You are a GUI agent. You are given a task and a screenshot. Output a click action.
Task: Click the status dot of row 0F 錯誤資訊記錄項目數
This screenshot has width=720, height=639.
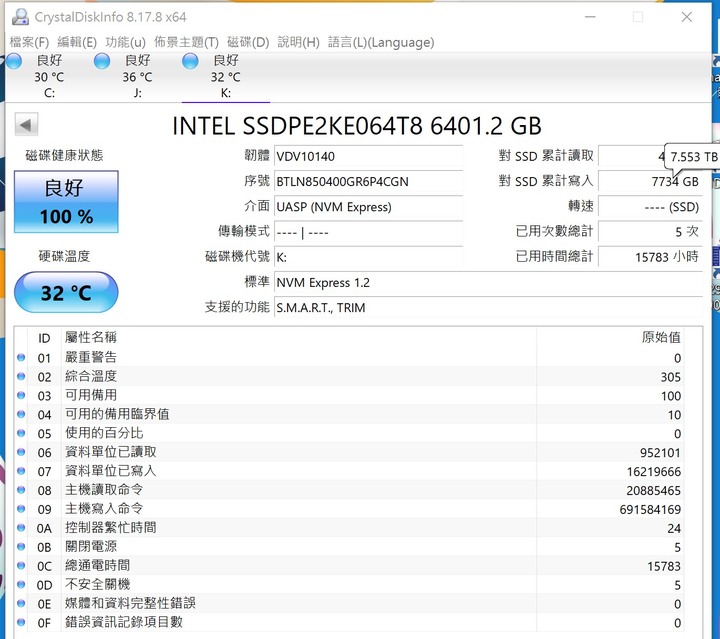tap(21, 622)
